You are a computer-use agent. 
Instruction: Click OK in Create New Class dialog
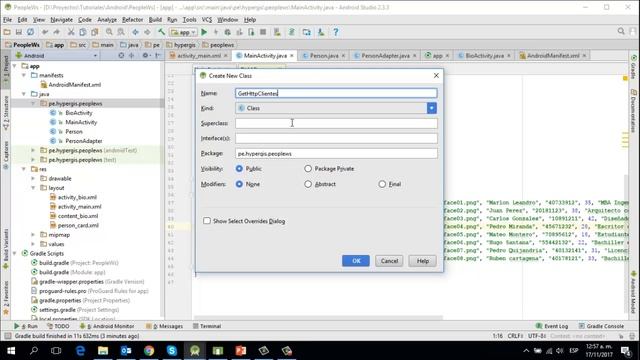[356, 261]
